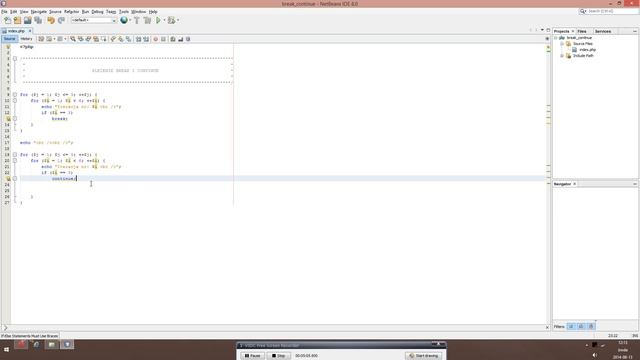Click the index.php file icon in Projects tree

coord(575,50)
